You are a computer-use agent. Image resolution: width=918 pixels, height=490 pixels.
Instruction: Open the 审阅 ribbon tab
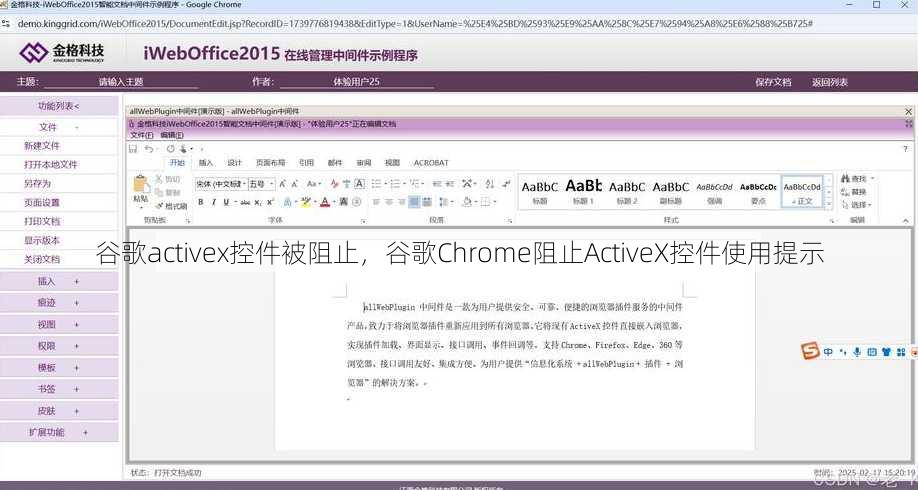coord(364,163)
